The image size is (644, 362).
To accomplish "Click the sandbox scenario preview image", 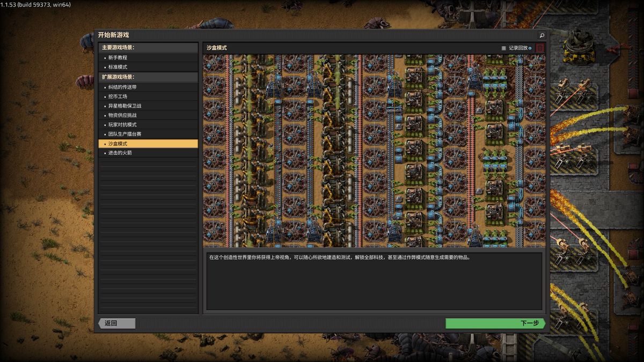I will tap(374, 151).
